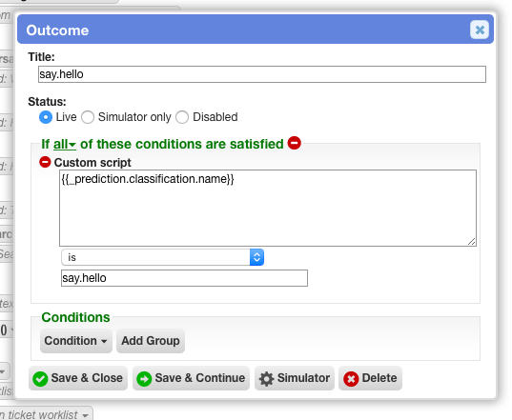This screenshot has width=512, height=420.
Task: Remove the Custom script condition with its minus icon
Action: point(45,162)
